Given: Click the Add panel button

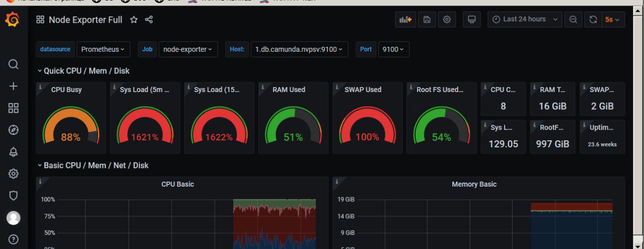Looking at the screenshot, I should (x=405, y=20).
